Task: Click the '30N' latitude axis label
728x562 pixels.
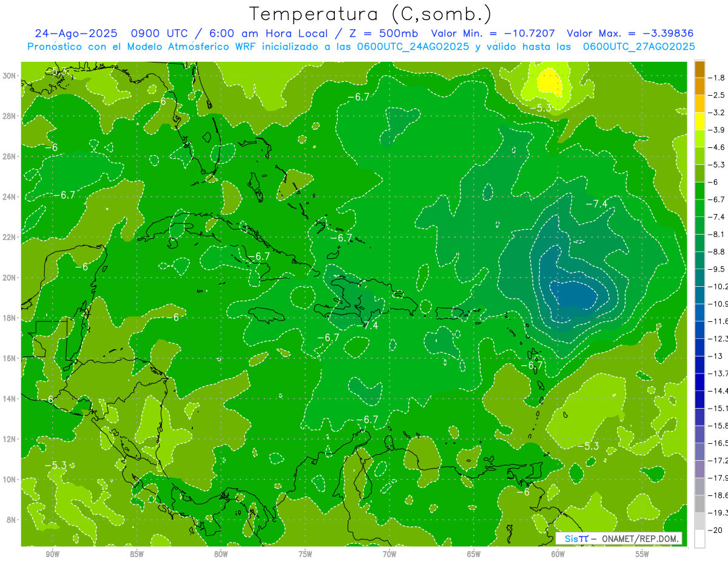Action: pyautogui.click(x=10, y=76)
